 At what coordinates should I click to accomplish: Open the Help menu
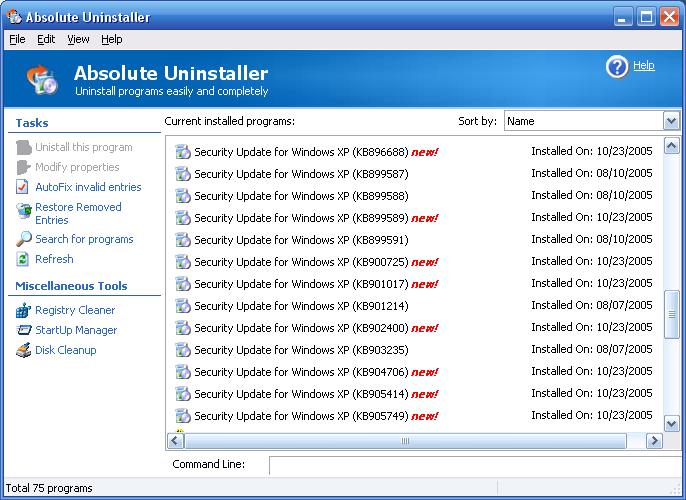[112, 39]
